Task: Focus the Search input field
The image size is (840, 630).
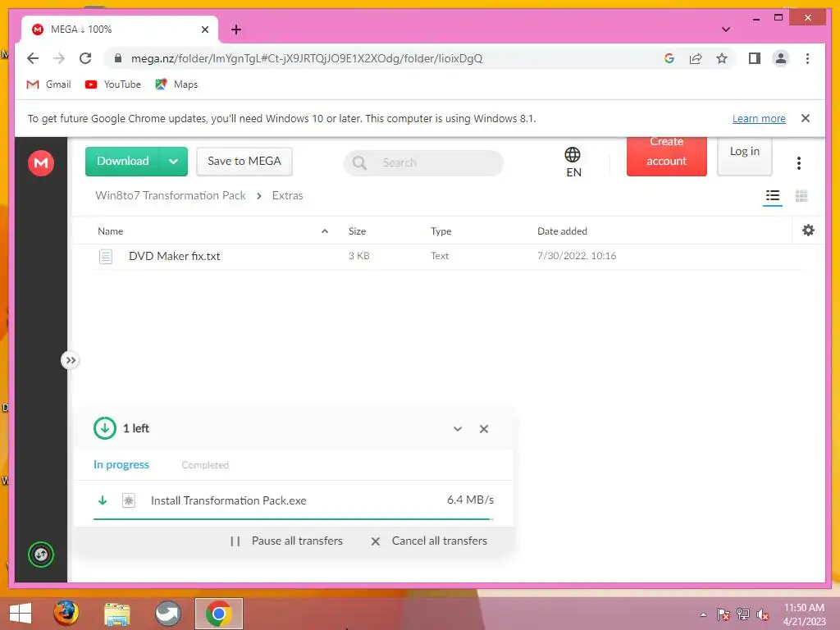Action: [423, 163]
